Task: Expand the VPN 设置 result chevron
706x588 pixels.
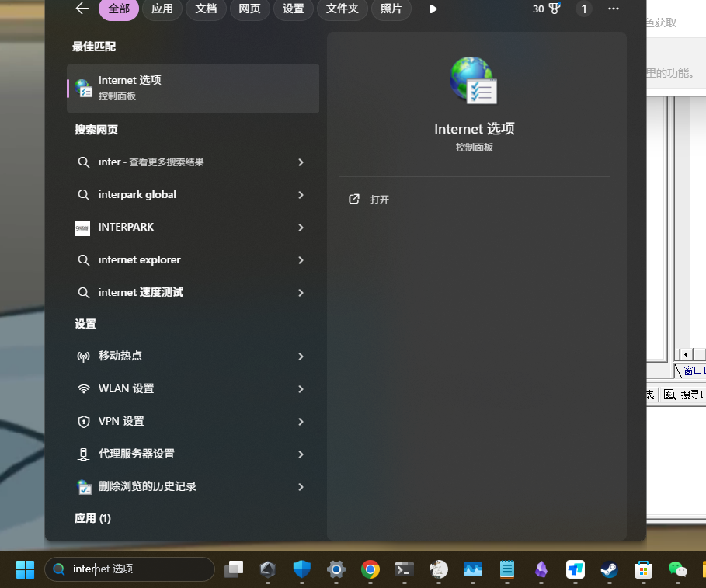Action: 301,421
